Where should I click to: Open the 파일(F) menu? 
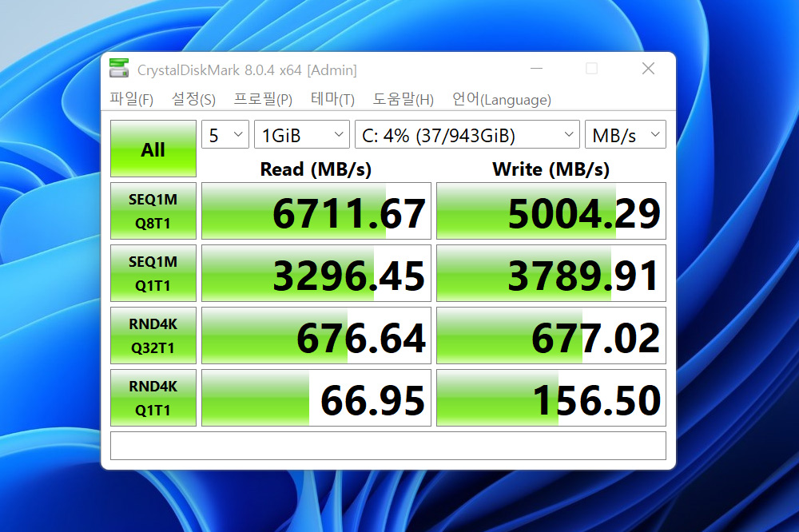click(x=131, y=99)
